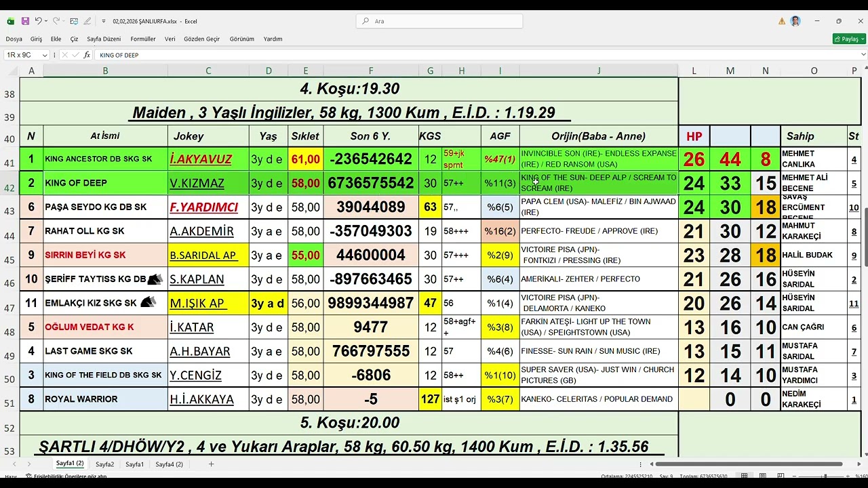Select column F header

[x=371, y=70]
